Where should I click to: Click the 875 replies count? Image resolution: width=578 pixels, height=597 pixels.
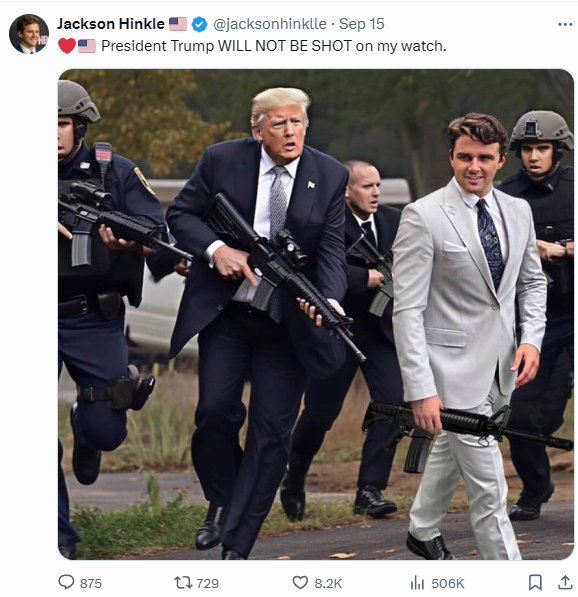tap(91, 583)
